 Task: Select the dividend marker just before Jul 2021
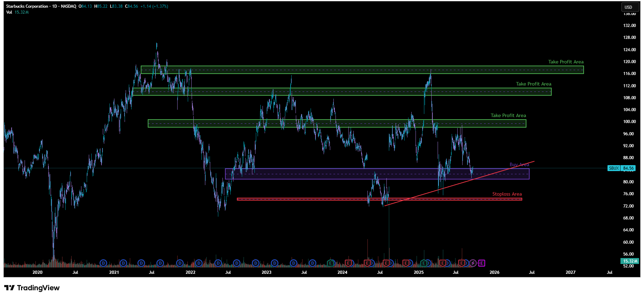click(141, 263)
